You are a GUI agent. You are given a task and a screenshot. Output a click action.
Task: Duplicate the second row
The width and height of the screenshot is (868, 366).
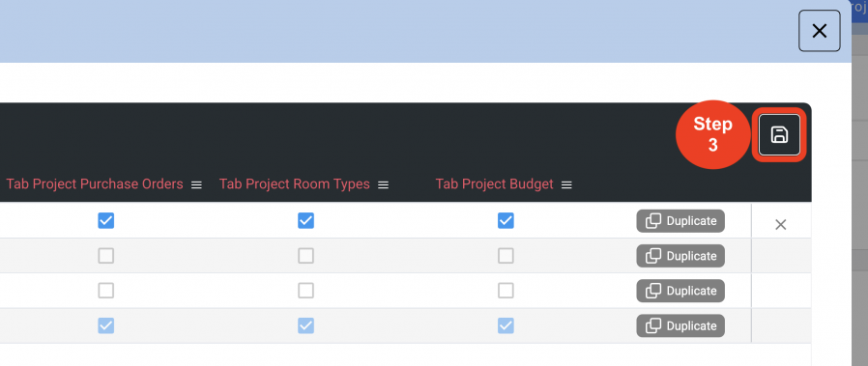point(680,256)
